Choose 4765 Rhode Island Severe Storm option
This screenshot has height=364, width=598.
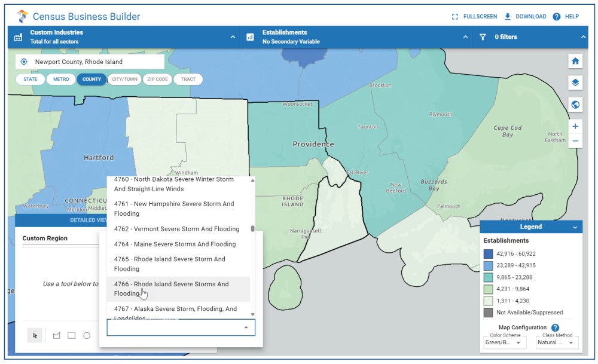point(178,264)
